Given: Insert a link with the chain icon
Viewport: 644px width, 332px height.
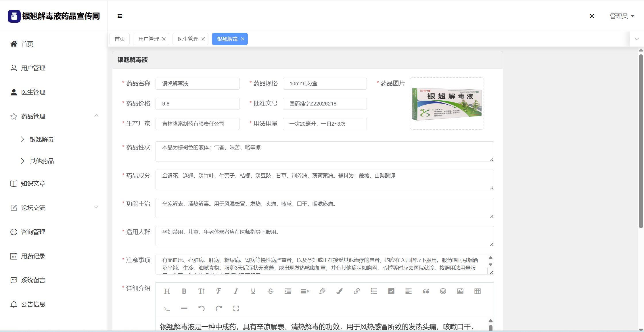Looking at the screenshot, I should click(356, 291).
